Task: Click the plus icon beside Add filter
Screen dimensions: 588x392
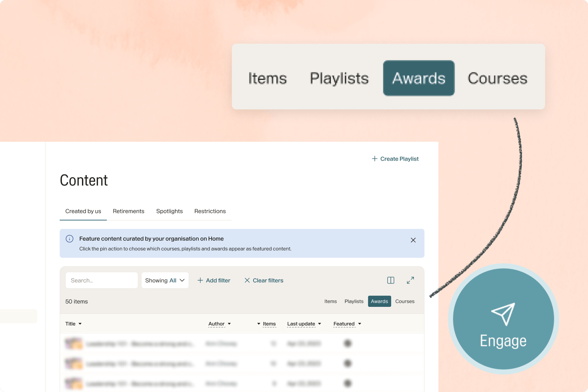Action: pos(200,280)
